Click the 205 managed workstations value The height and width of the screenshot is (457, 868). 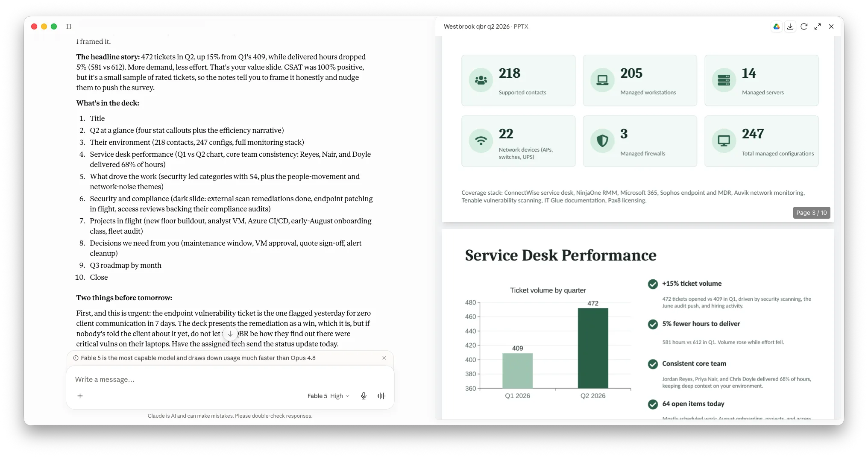coord(631,73)
